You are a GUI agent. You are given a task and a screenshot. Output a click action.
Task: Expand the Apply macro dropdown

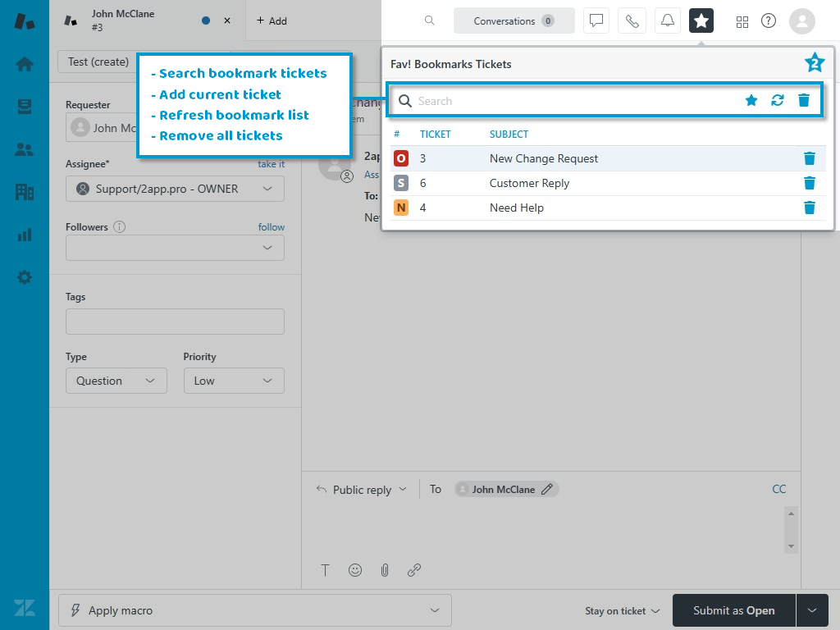coord(254,610)
